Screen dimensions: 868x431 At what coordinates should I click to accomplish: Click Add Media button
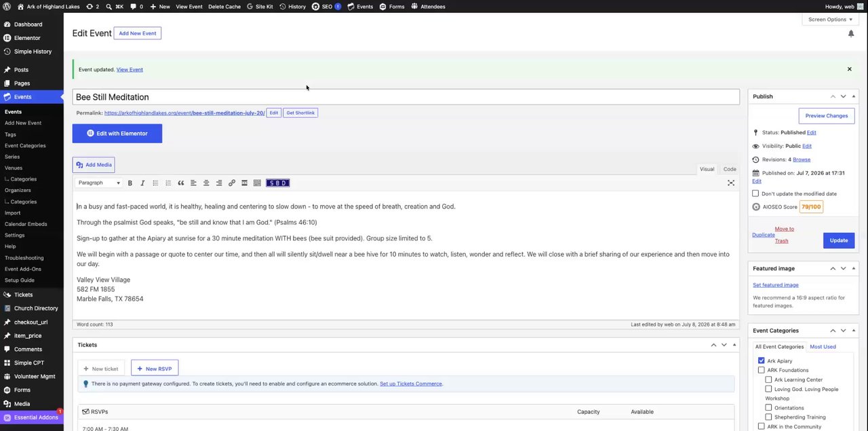(x=94, y=165)
